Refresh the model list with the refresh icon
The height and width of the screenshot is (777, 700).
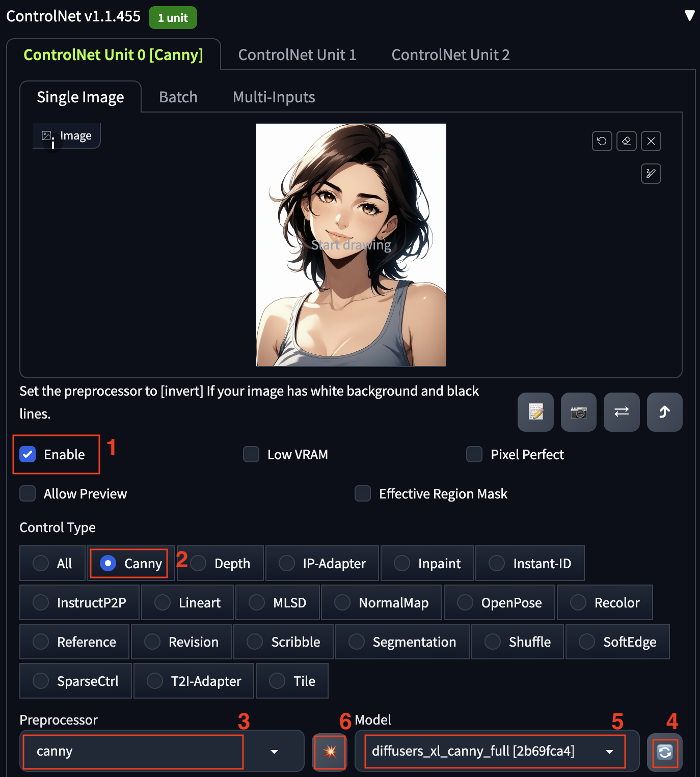665,752
